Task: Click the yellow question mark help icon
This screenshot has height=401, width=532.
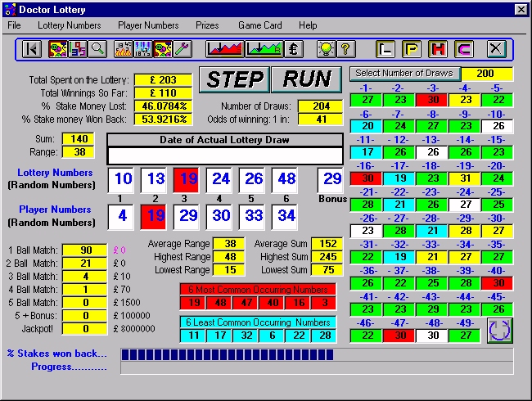Action: click(x=345, y=49)
